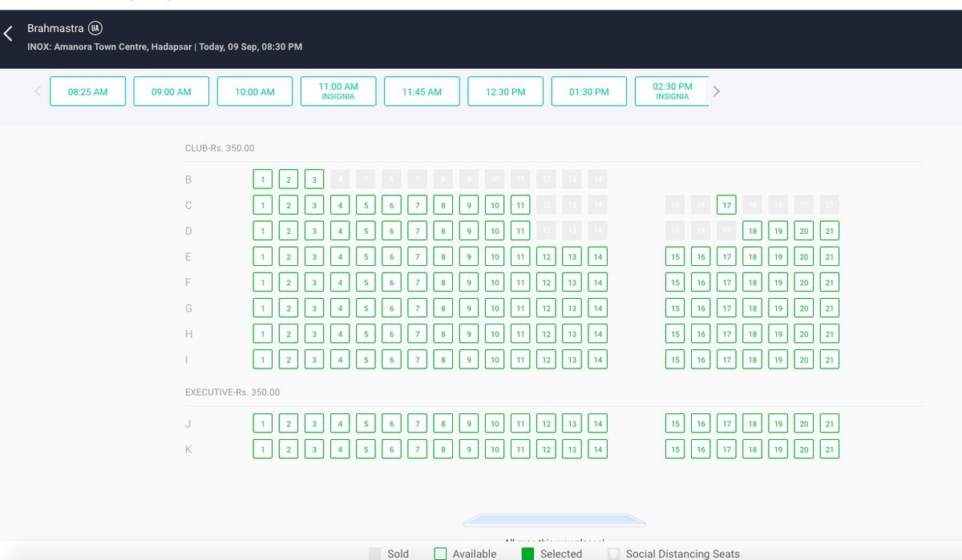
Task: Click the Brahmastra movie title
Action: click(x=55, y=28)
